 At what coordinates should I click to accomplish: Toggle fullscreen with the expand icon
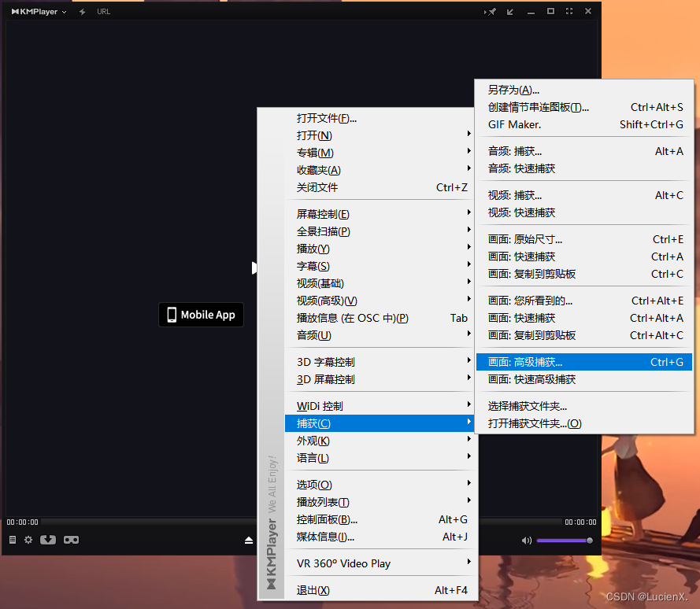click(x=569, y=11)
